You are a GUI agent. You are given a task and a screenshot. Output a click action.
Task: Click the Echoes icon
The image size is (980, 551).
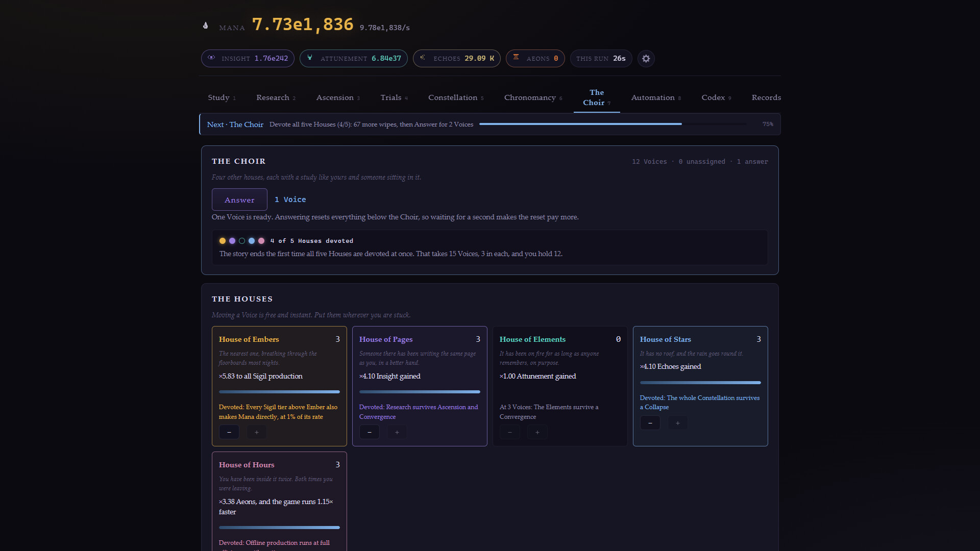[423, 58]
